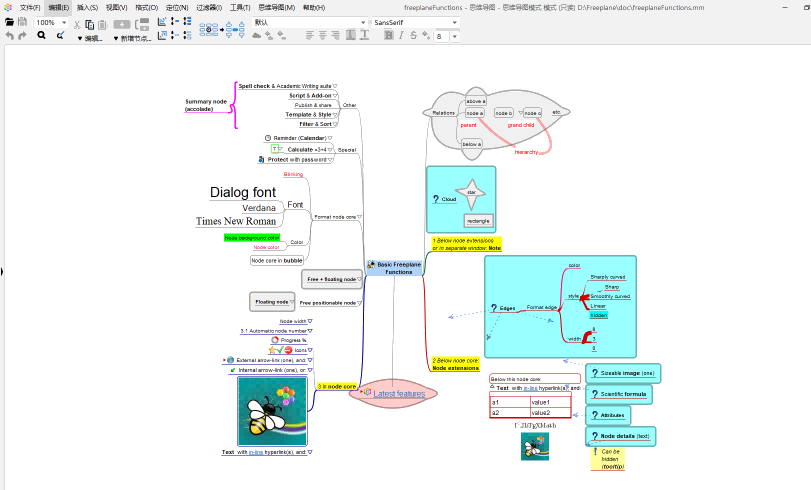Open the 编辑(E) menu
The height and width of the screenshot is (490, 811).
[58, 8]
